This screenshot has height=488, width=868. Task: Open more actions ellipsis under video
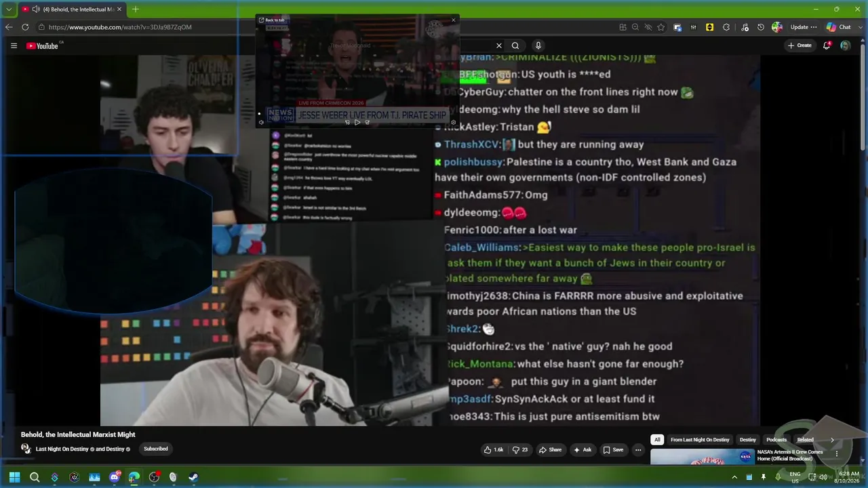click(x=638, y=449)
